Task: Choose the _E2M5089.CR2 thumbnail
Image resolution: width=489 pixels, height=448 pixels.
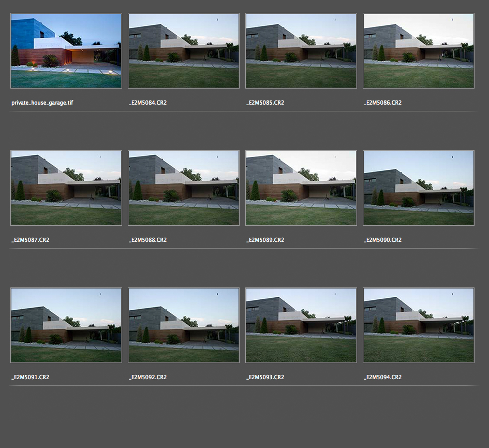Action: pos(301,188)
